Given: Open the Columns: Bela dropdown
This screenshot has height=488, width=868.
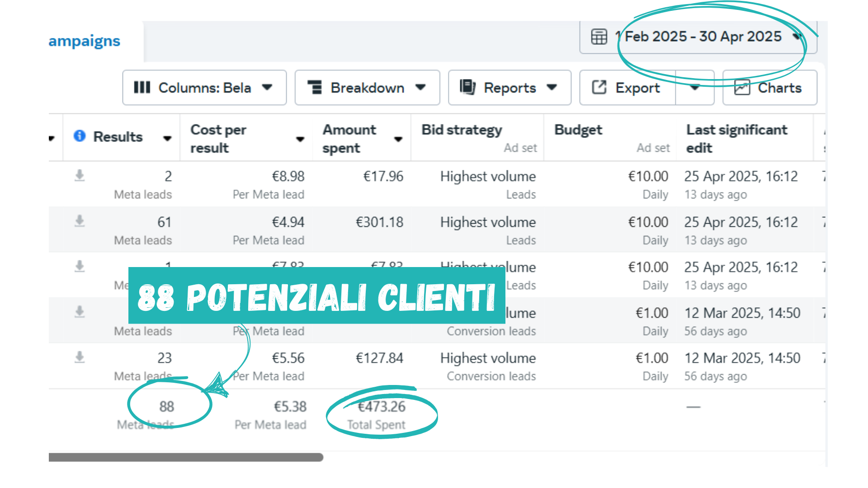Looking at the screenshot, I should 204,88.
